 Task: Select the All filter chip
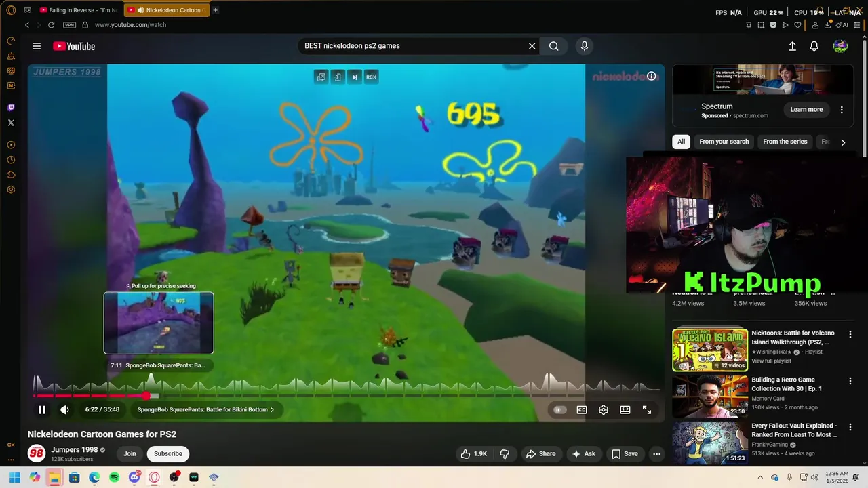(x=681, y=142)
